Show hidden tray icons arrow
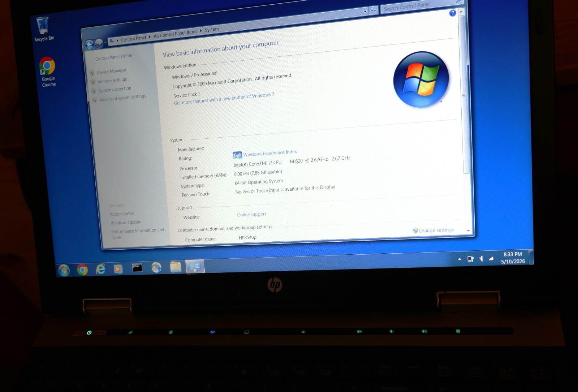Viewport: 578px width, 392px height. pos(460,259)
